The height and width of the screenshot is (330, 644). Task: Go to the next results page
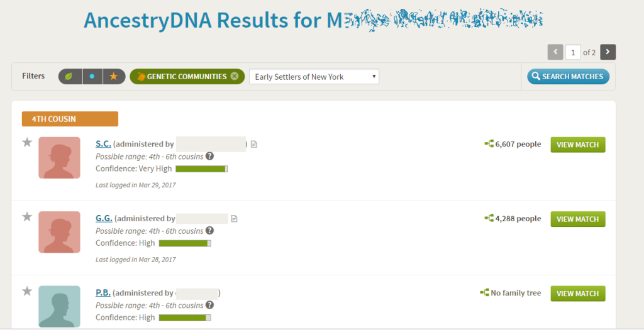608,52
